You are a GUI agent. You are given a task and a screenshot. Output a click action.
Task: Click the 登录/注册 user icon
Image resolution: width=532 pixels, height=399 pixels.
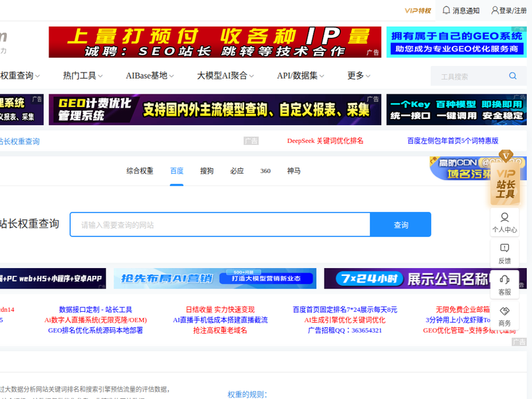[x=495, y=10]
